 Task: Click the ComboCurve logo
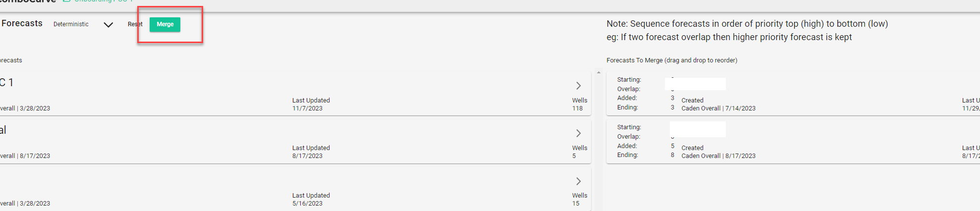27,1
